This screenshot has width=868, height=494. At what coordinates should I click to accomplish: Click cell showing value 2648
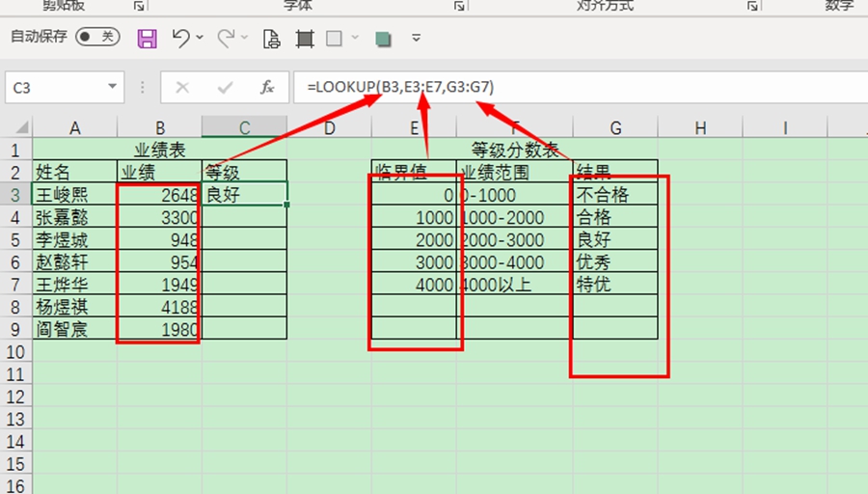[x=159, y=194]
